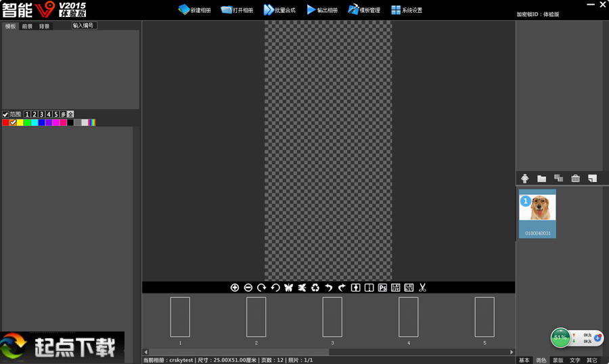Pick the cyan color swatch
The height and width of the screenshot is (364, 609).
35,122
